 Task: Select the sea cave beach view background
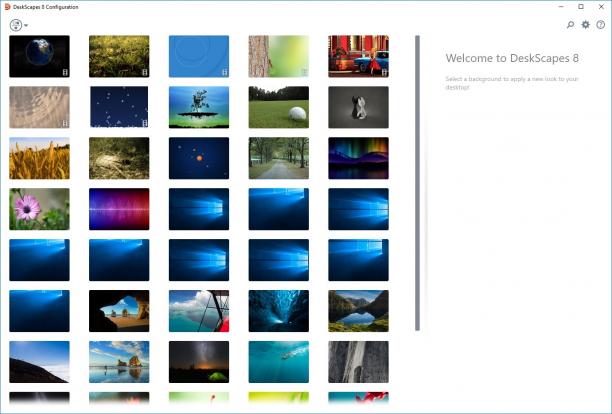point(119,311)
